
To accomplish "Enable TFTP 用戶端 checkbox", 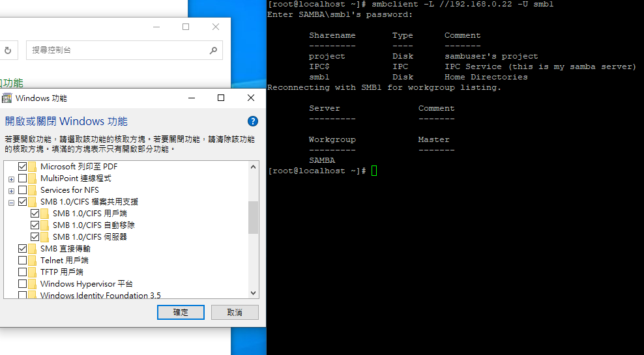I will tap(23, 272).
